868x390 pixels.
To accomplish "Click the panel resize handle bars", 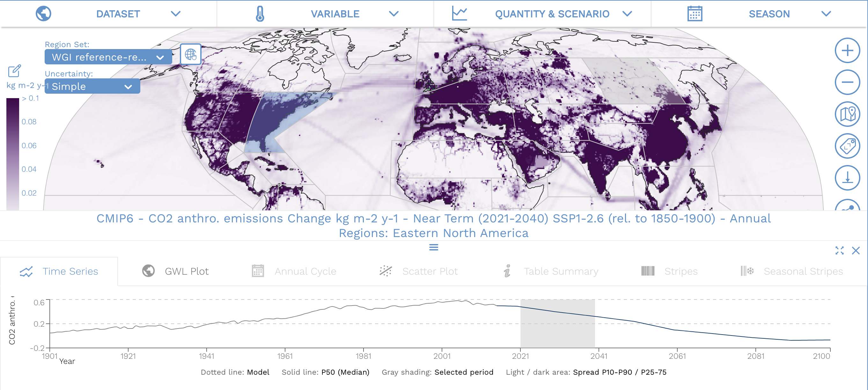I will coord(434,248).
